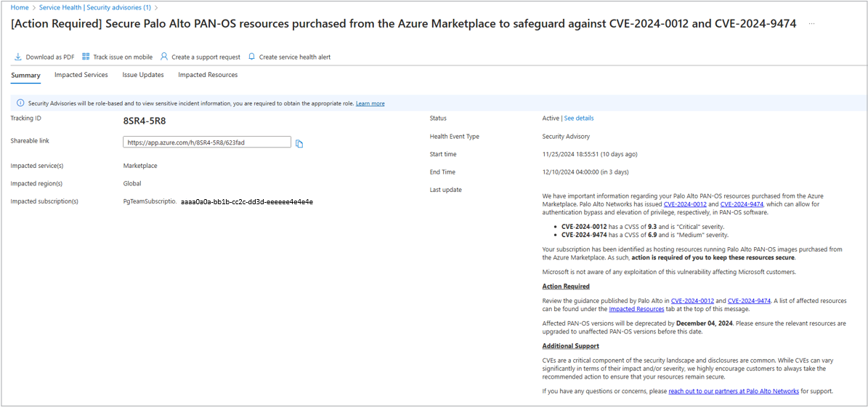Click the Track issue on mobile icon
Screen dimensions: 868x407
coord(86,57)
